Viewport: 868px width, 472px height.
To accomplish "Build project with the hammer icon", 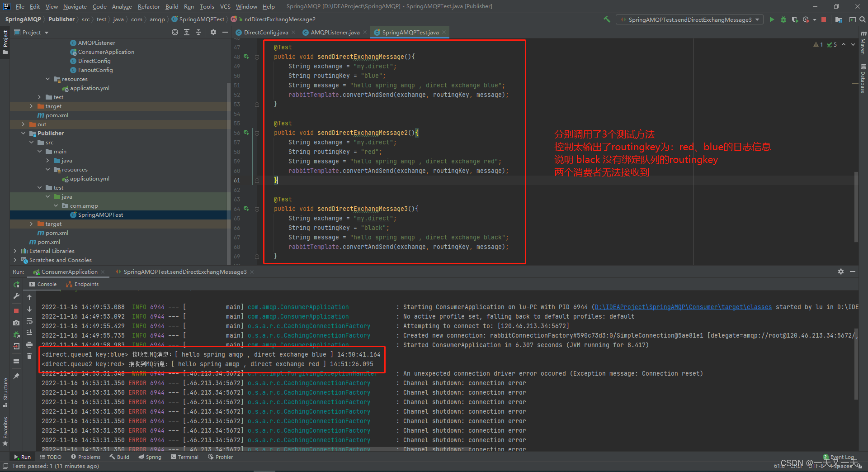I will pyautogui.click(x=607, y=19).
